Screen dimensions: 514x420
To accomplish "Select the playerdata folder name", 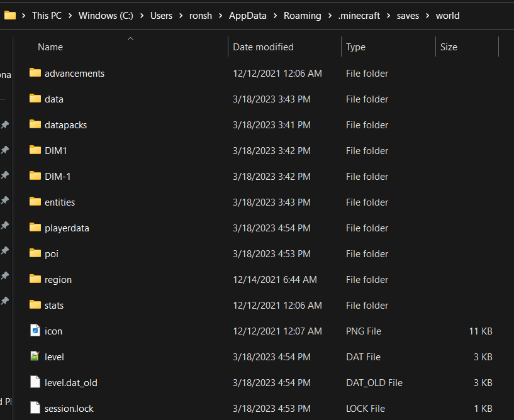I will 67,228.
